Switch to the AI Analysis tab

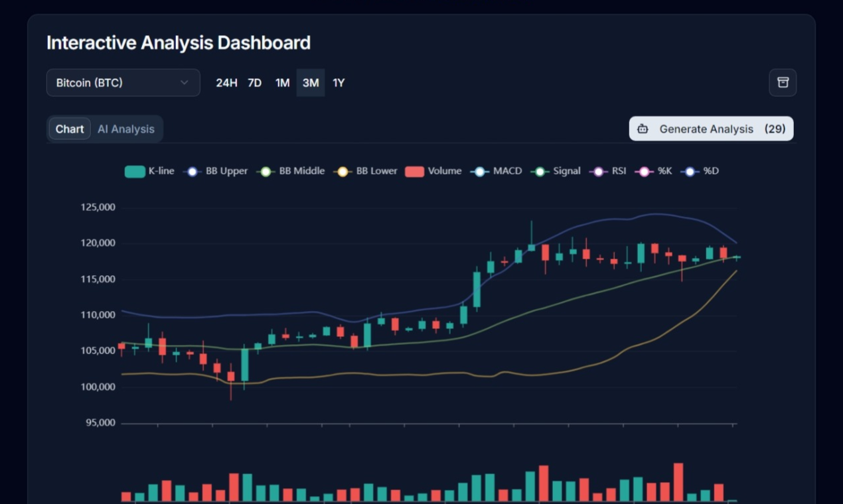pyautogui.click(x=126, y=129)
